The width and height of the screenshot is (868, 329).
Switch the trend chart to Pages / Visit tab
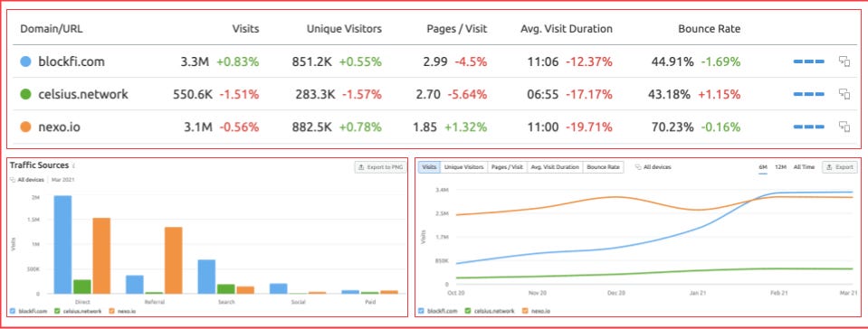click(507, 166)
